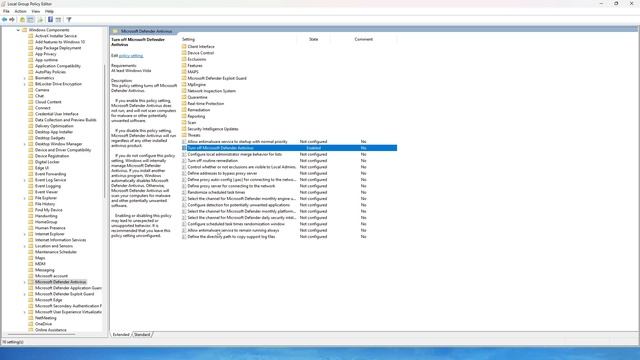Image resolution: width=640 pixels, height=360 pixels.
Task: Click the Reporting folder icon
Action: 184,116
